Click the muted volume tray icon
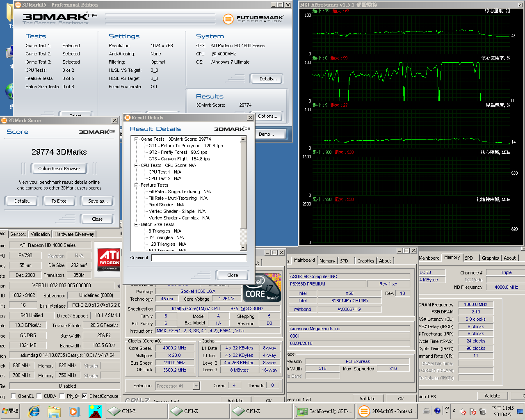 pos(463,411)
